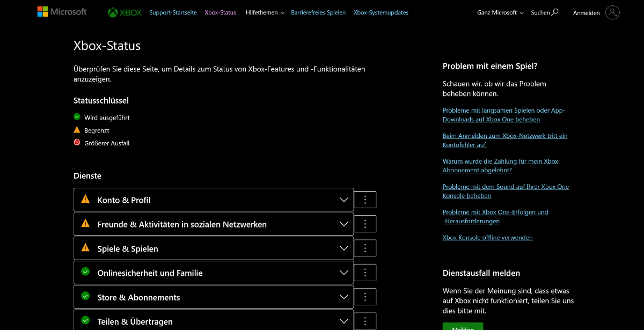Click the Xbox-Status page heading
The width and height of the screenshot is (644, 330).
[107, 46]
